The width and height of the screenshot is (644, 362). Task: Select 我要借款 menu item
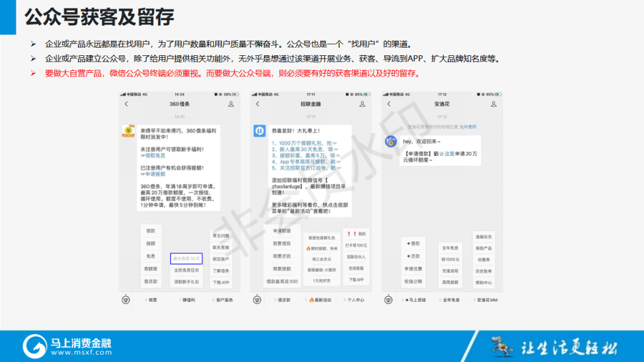click(x=282, y=244)
